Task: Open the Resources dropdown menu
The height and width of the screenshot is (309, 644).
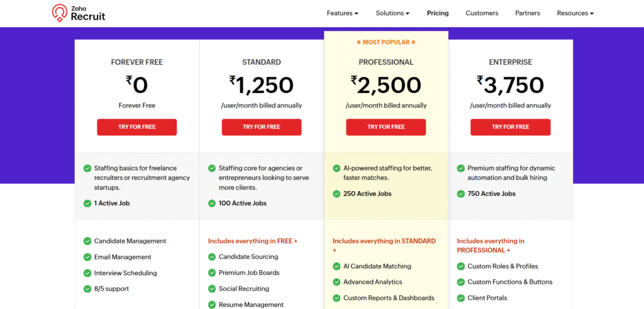Action: (575, 13)
